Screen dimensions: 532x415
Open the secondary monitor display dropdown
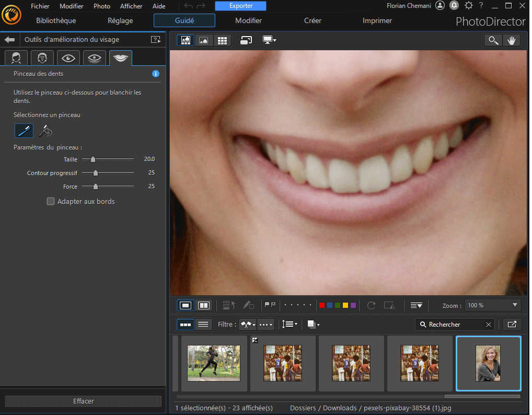(270, 40)
